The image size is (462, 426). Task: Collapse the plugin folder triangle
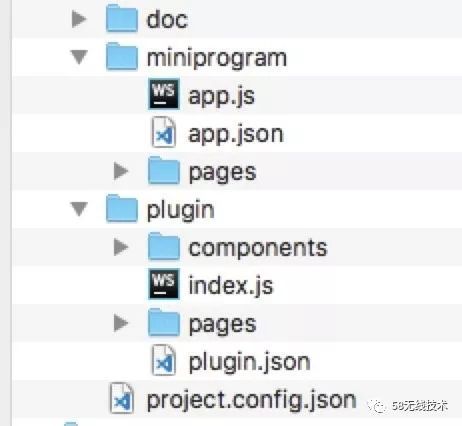coord(79,209)
